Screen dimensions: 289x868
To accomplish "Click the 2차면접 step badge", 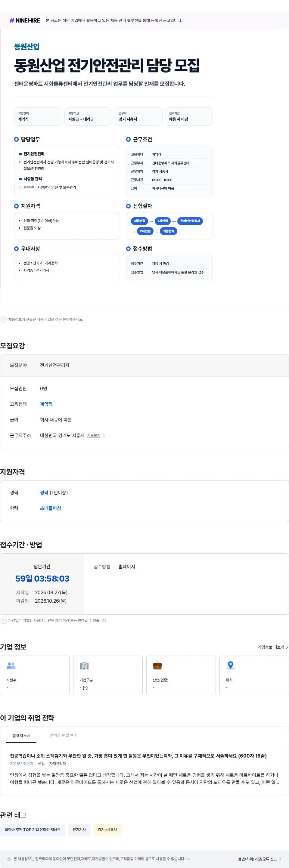I will coord(145,231).
